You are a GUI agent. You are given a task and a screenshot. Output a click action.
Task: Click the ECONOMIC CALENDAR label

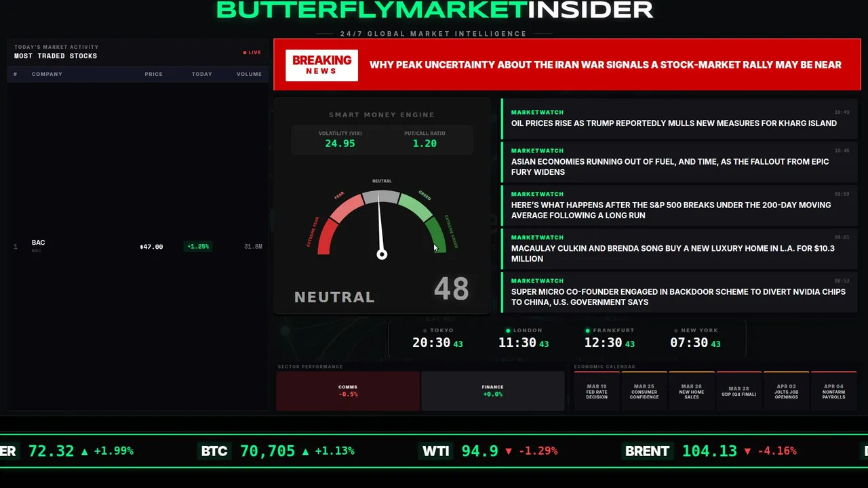[x=604, y=367]
